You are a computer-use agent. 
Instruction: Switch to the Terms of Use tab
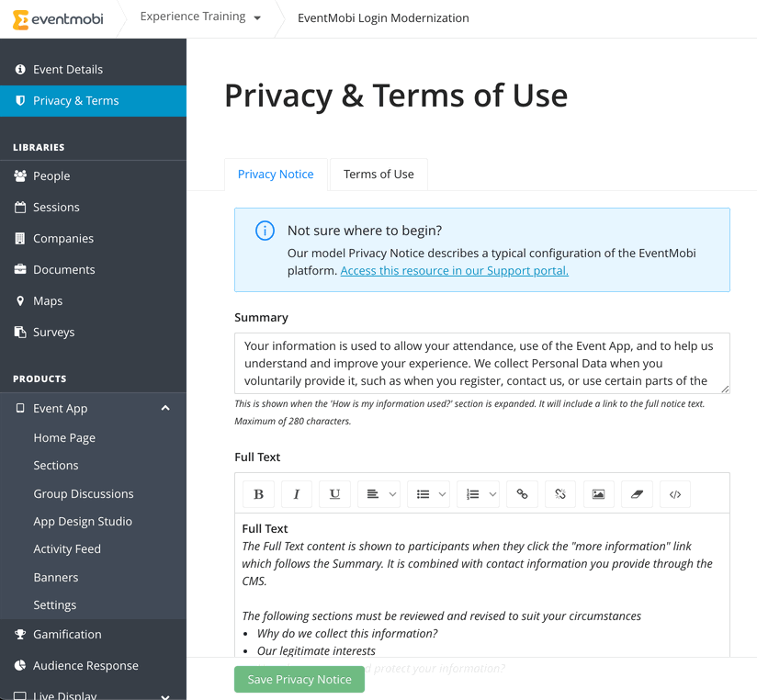point(378,175)
